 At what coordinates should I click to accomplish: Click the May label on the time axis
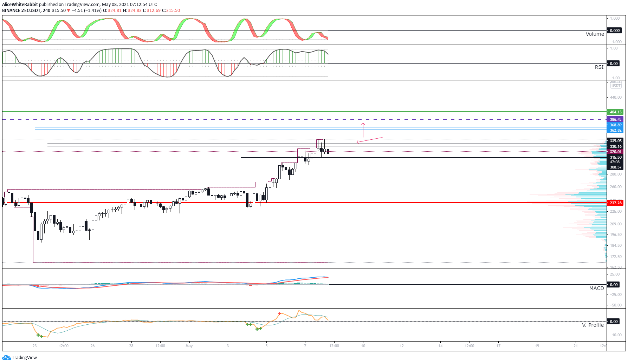click(x=189, y=346)
